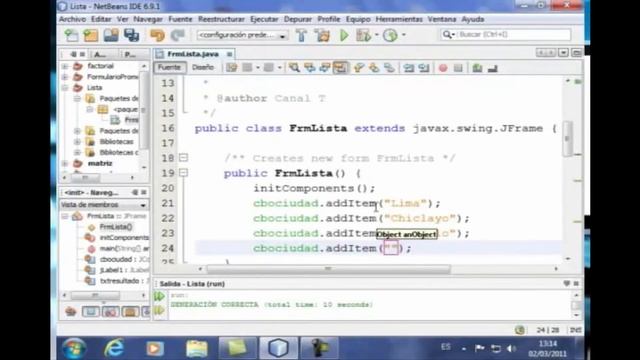The image size is (640, 360).
Task: Select txtresultado field in navigator
Action: coord(124,281)
